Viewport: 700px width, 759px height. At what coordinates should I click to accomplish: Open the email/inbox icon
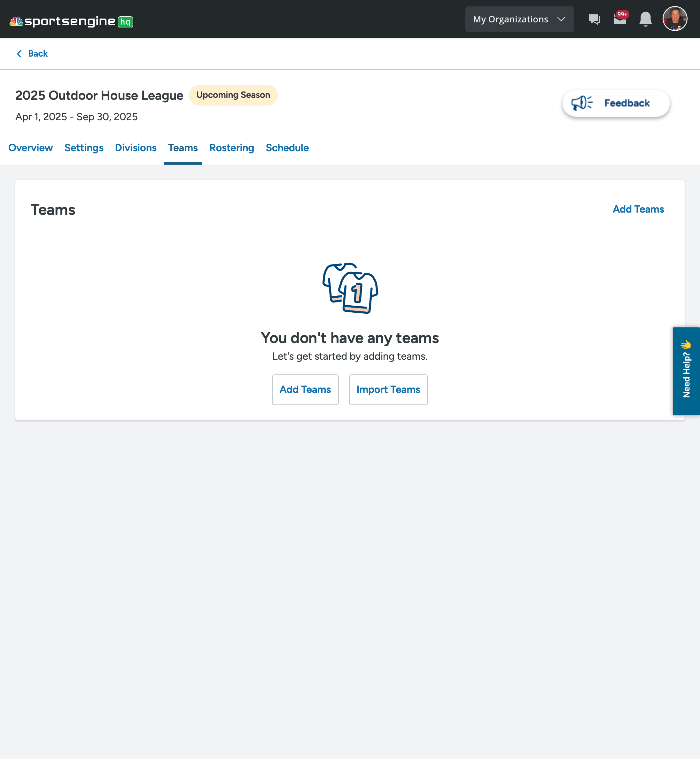click(619, 19)
